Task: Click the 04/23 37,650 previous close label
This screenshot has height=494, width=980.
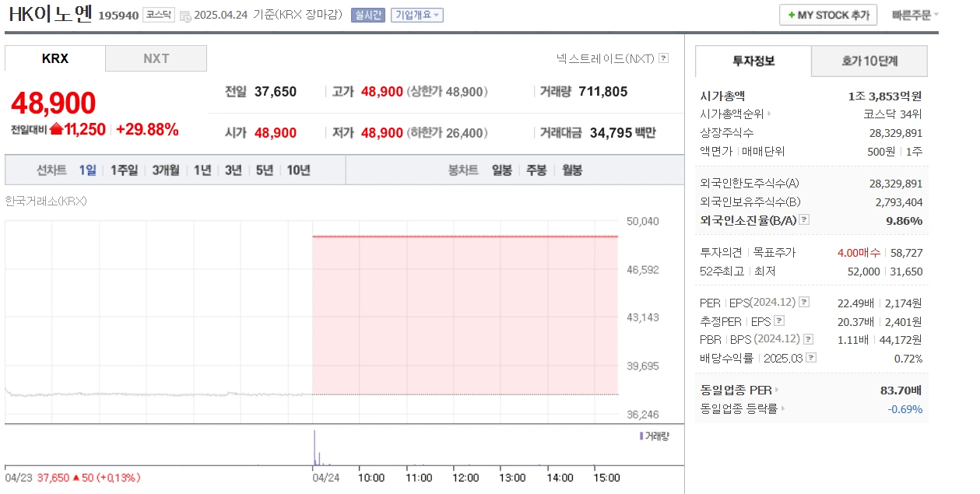Action: [x=73, y=477]
